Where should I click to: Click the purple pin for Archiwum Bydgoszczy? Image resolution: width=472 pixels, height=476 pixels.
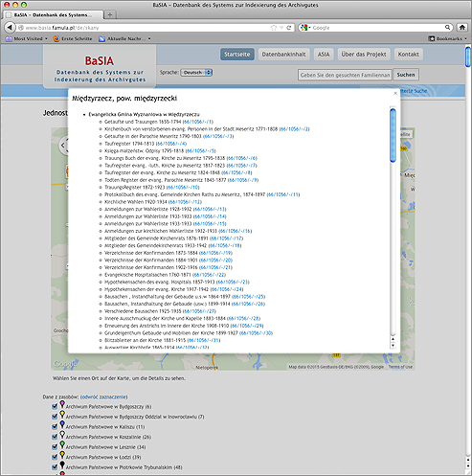62,404
